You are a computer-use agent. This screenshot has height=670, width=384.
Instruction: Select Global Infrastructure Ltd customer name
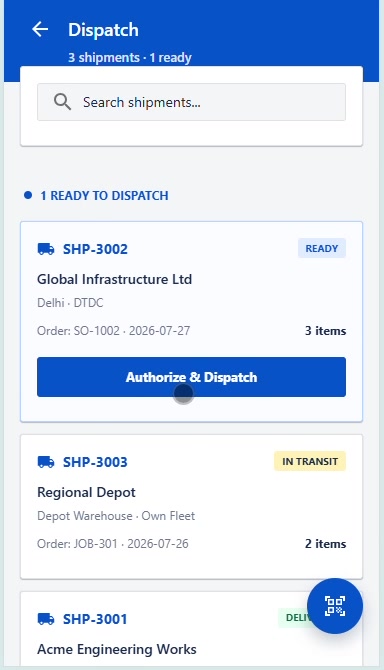[x=114, y=279]
